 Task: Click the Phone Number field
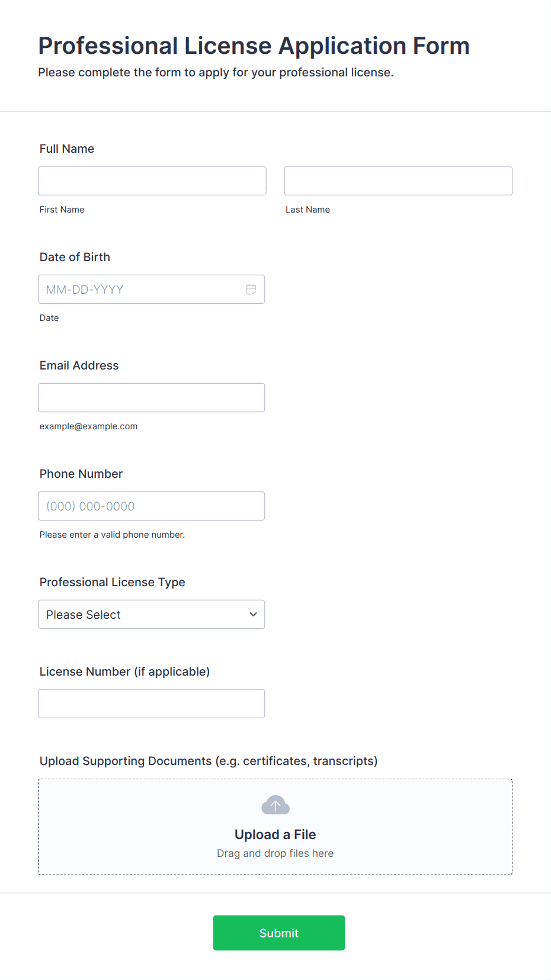[x=151, y=506]
